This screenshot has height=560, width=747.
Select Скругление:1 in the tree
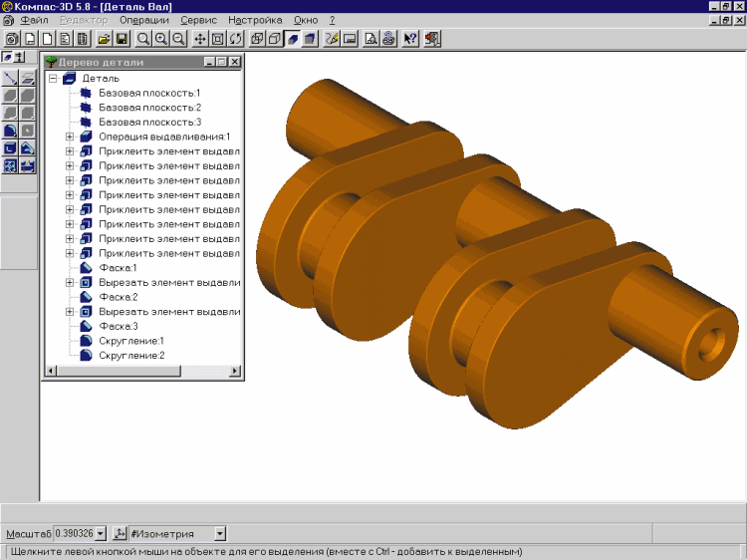click(x=131, y=341)
